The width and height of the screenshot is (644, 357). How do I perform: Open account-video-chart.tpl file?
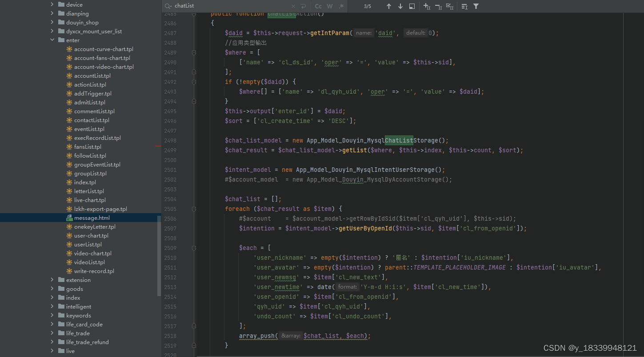[x=104, y=67]
